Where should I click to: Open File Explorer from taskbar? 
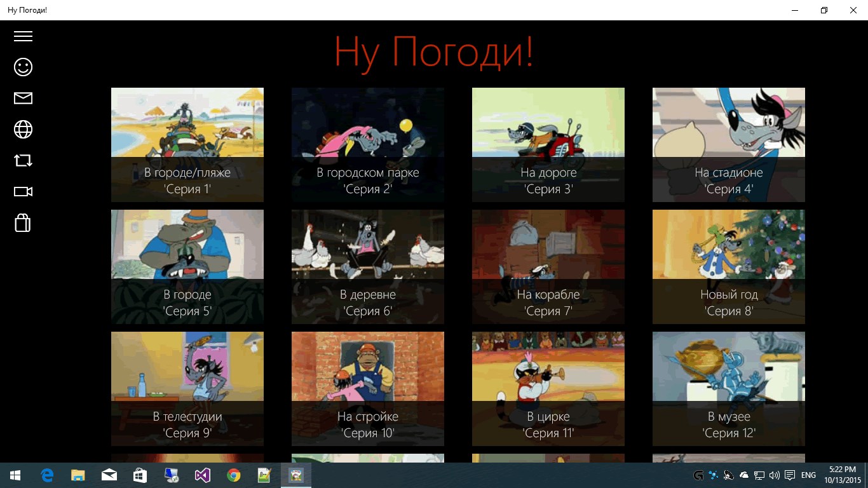coord(78,475)
